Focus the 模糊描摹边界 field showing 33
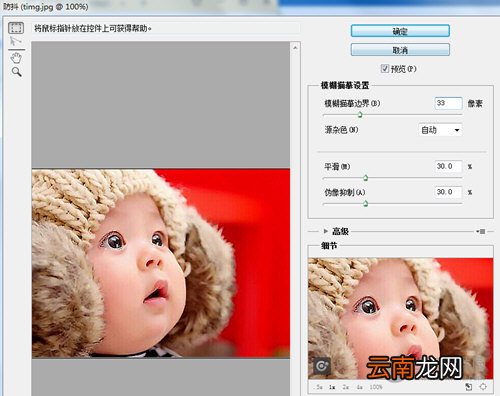 click(448, 103)
